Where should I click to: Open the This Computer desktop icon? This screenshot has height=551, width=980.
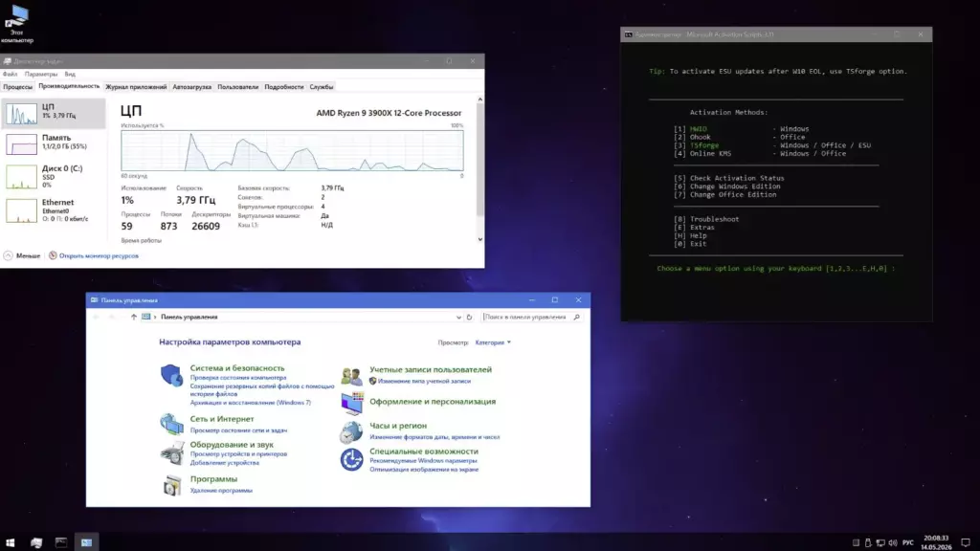pos(17,24)
